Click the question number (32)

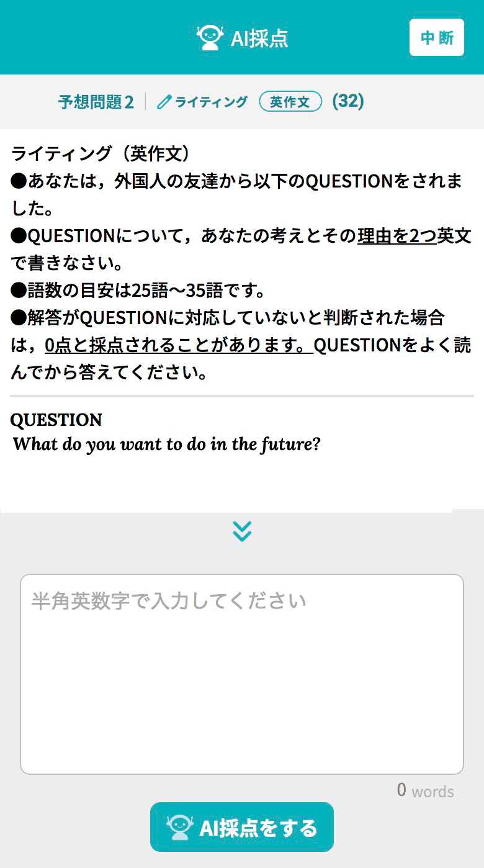pyautogui.click(x=348, y=101)
